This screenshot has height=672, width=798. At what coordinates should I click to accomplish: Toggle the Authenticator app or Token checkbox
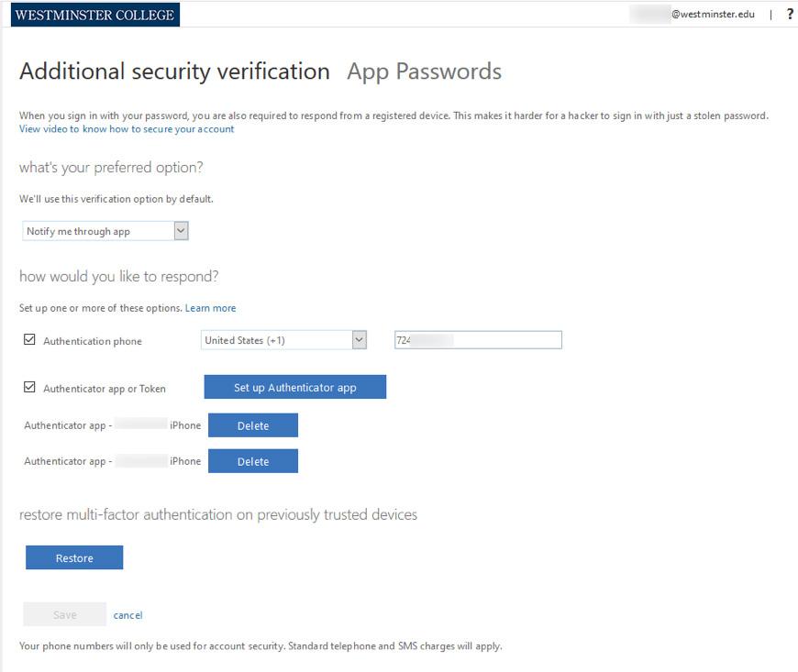pyautogui.click(x=29, y=387)
